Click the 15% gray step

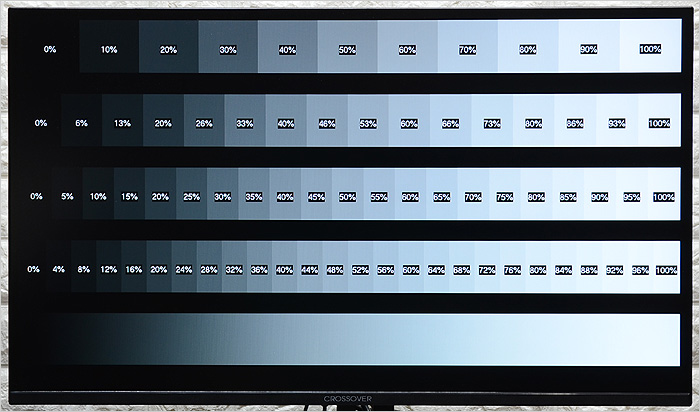pyautogui.click(x=129, y=197)
